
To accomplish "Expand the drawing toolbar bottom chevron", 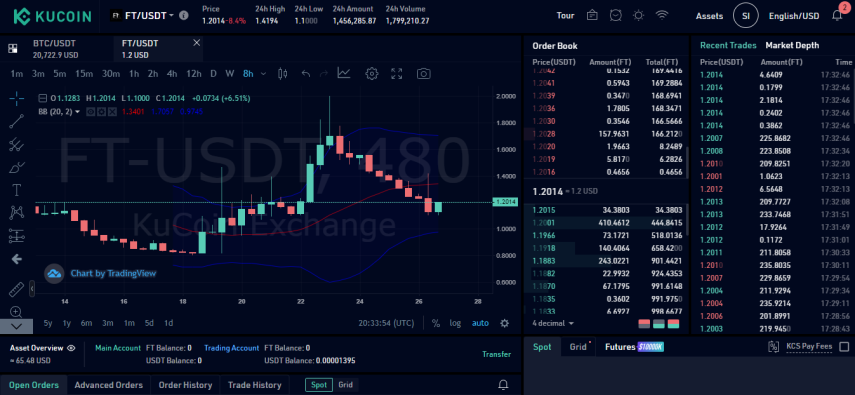I will (x=16, y=326).
